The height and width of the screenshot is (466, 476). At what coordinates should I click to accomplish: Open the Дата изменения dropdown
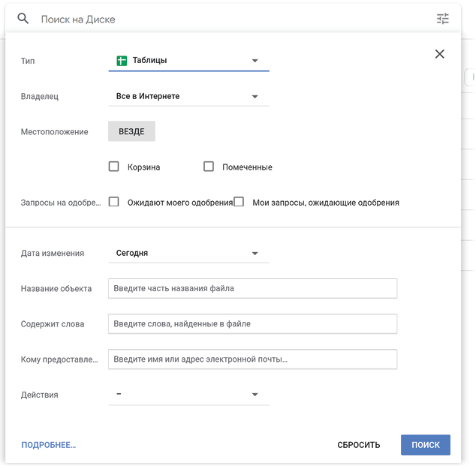coord(188,253)
